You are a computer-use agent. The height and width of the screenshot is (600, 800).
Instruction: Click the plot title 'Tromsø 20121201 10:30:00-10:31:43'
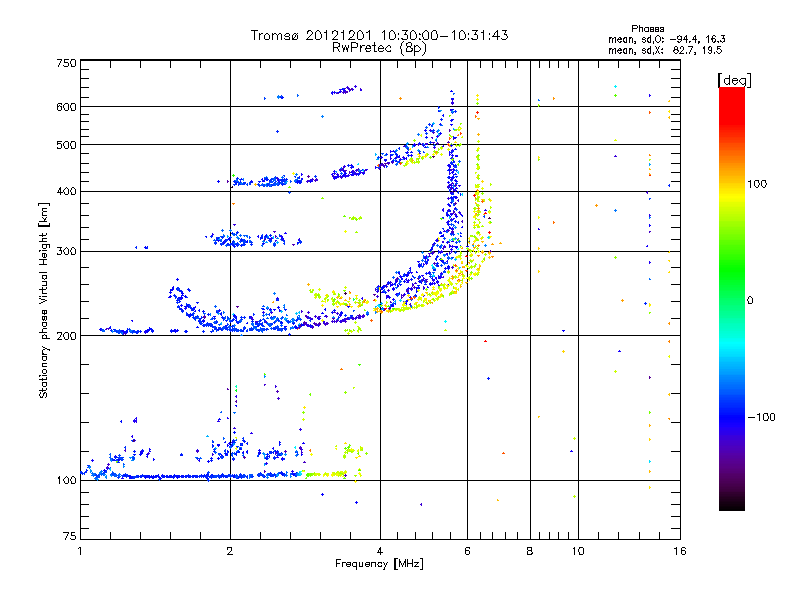tap(379, 35)
